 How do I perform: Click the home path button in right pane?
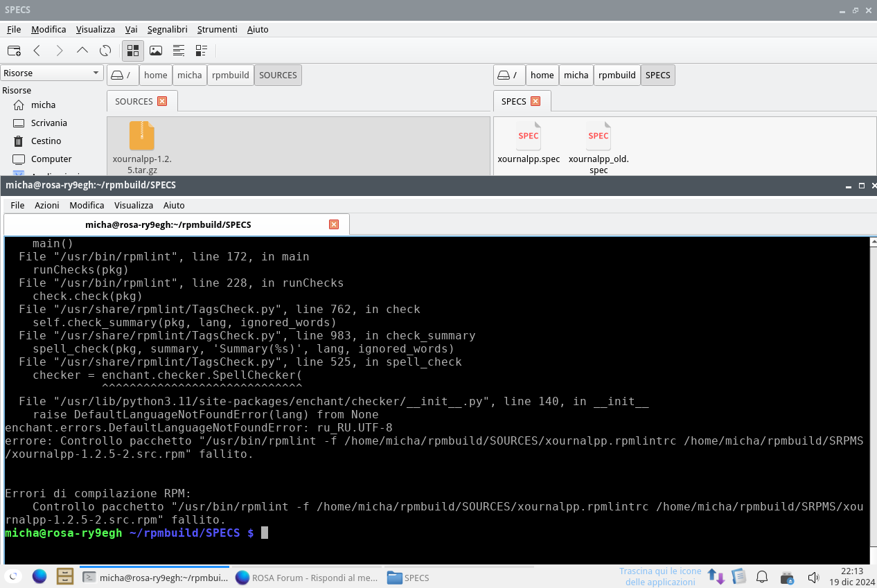542,75
